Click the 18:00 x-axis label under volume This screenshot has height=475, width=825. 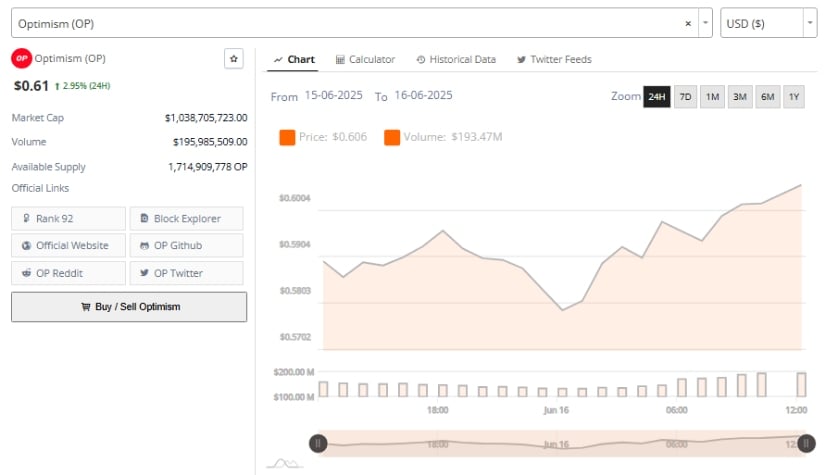point(438,410)
